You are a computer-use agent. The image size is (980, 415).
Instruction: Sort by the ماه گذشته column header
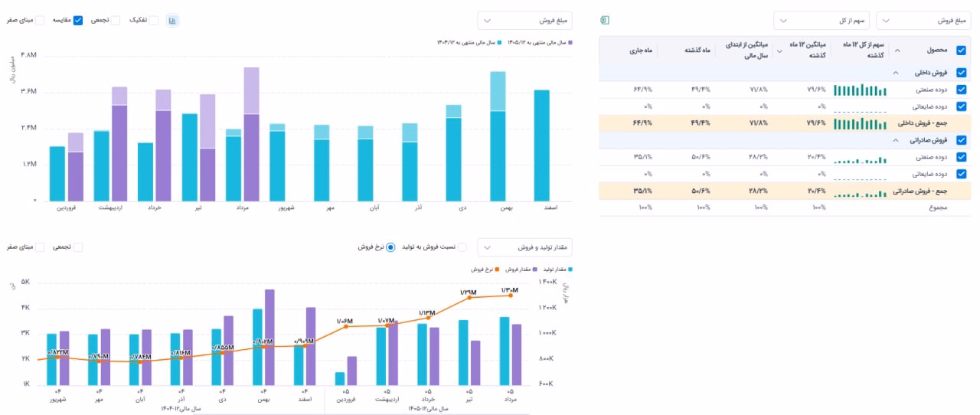[696, 50]
